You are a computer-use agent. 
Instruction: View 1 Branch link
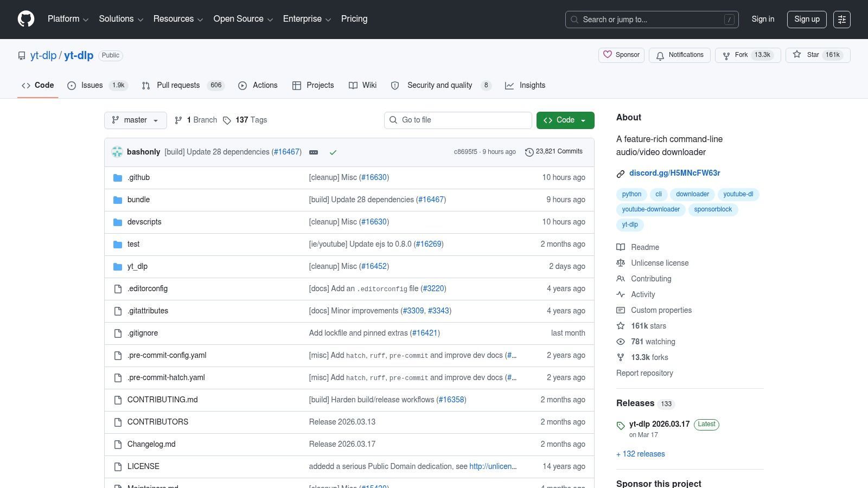click(x=195, y=120)
